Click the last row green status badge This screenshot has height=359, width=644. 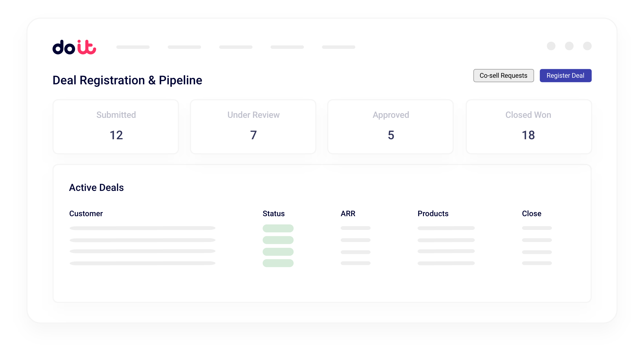click(278, 263)
